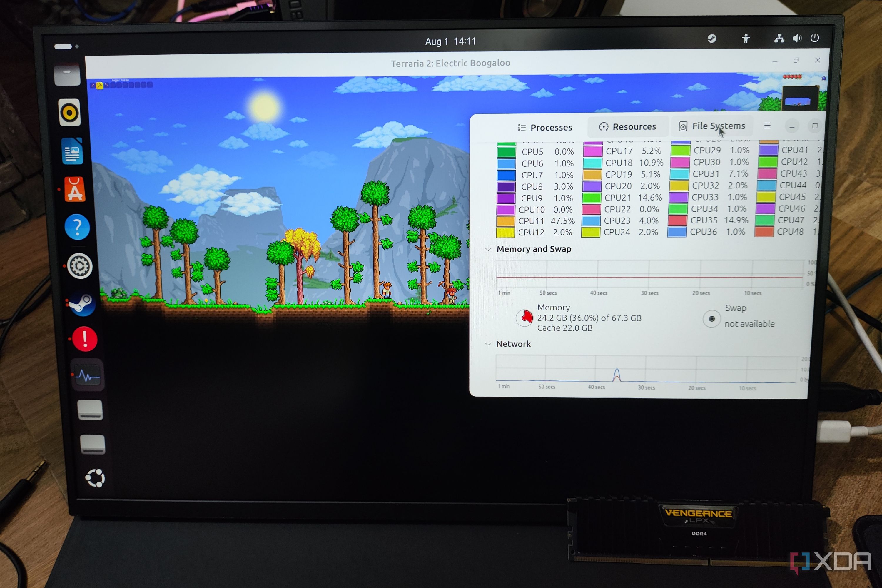882x588 pixels.
Task: Minimize the System Monitor window
Action: [x=792, y=126]
